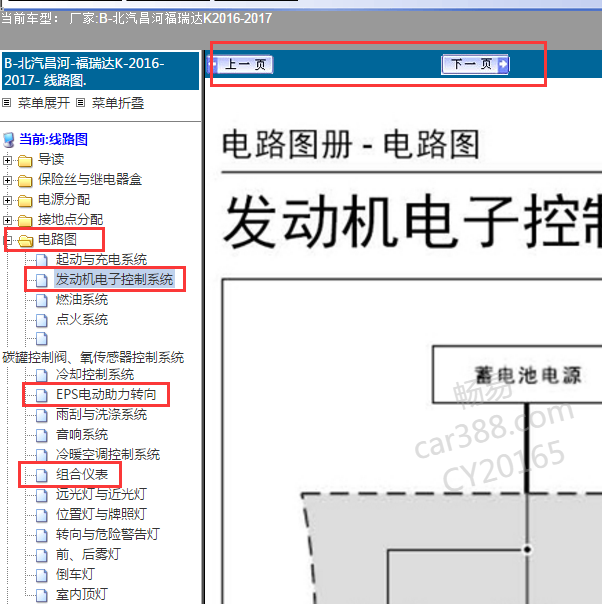The width and height of the screenshot is (602, 604).
Task: Click page icon beside 冷暖空调控制系统
Action: click(42, 455)
